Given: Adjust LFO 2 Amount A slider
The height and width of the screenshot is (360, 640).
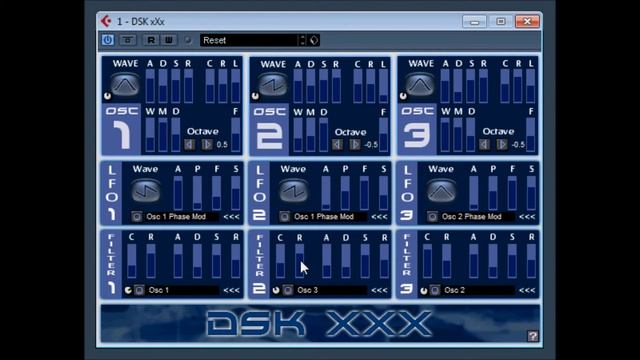Looking at the screenshot, I should coord(326,193).
